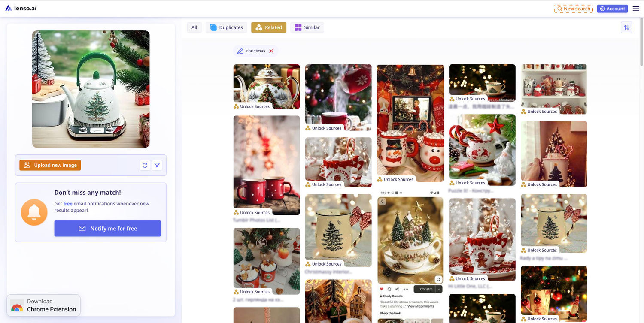Click Upload new image button
The width and height of the screenshot is (644, 323).
click(50, 165)
